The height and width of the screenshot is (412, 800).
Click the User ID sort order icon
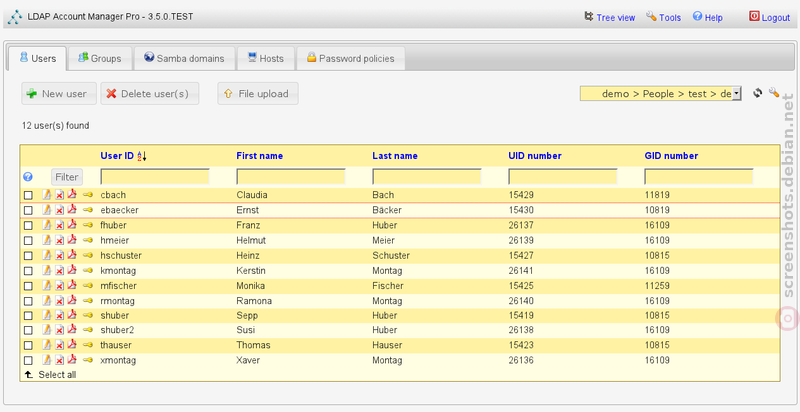(x=142, y=156)
